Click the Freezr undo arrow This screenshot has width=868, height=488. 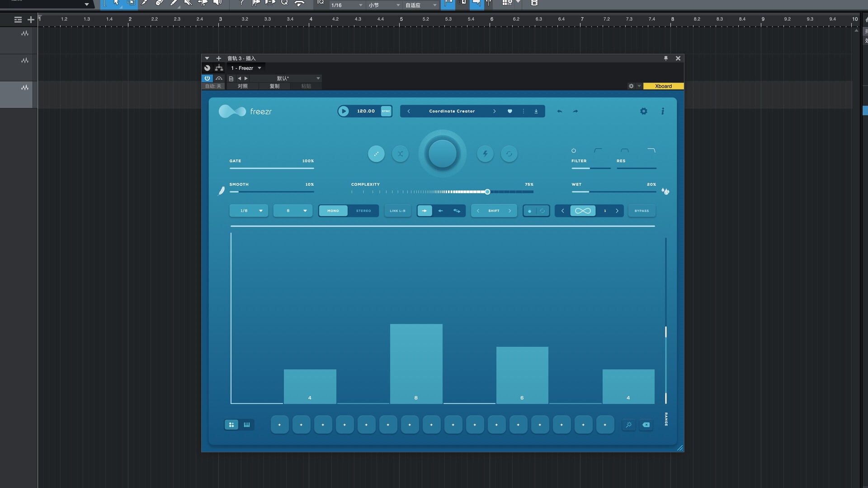click(x=560, y=111)
